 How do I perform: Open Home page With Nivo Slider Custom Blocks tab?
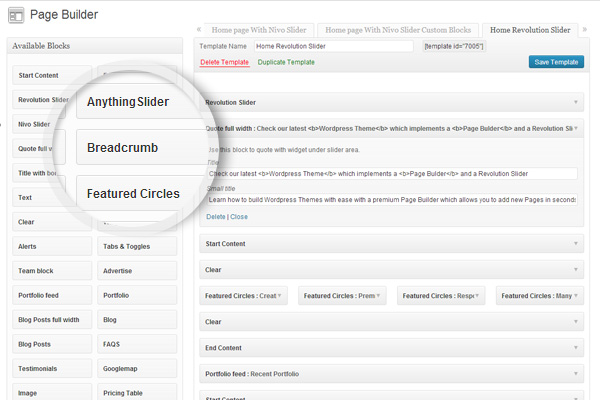(398, 30)
